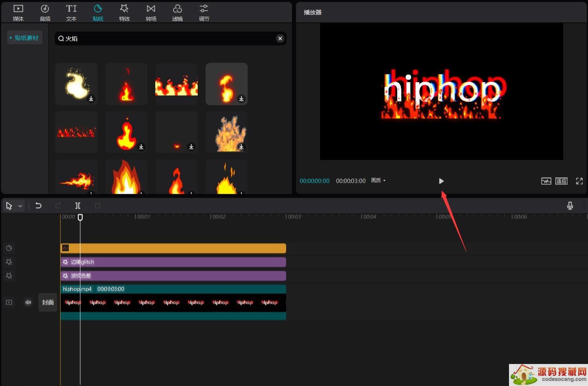Click the microphone record icon
The image size is (588, 386).
[570, 206]
